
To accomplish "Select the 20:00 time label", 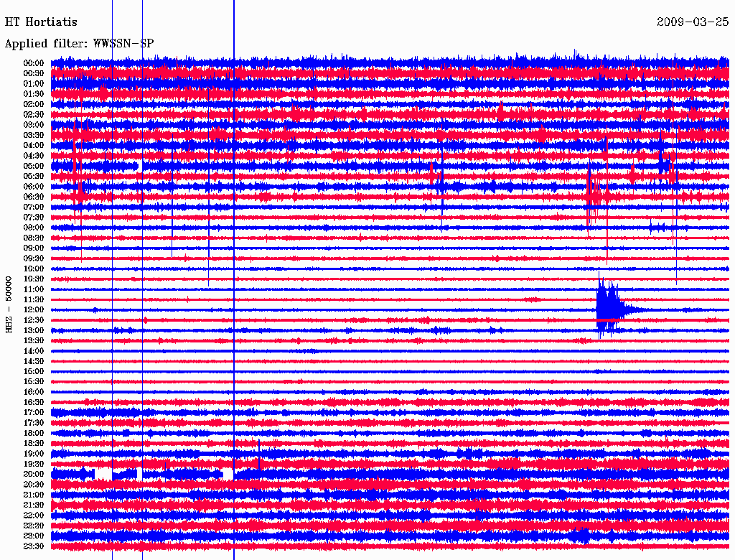I will [34, 474].
